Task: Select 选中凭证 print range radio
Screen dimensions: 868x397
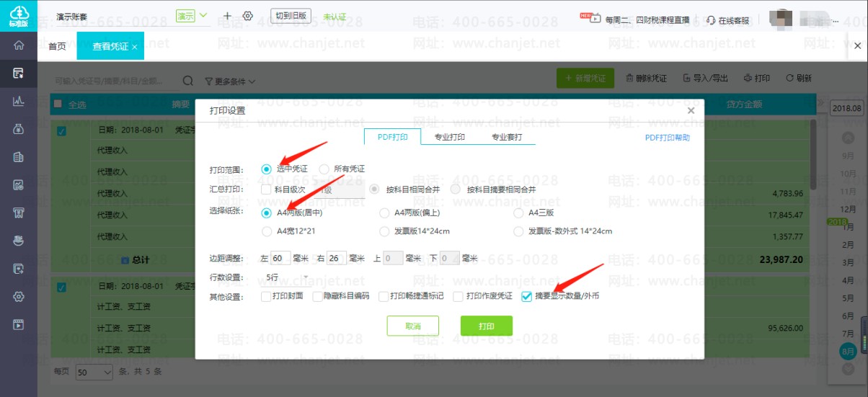Action: coord(267,169)
